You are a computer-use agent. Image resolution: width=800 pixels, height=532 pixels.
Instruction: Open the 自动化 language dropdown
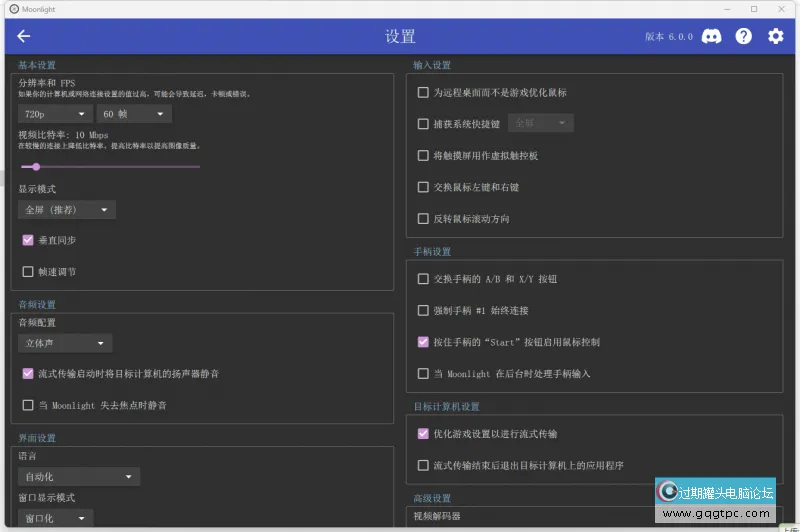coord(79,477)
